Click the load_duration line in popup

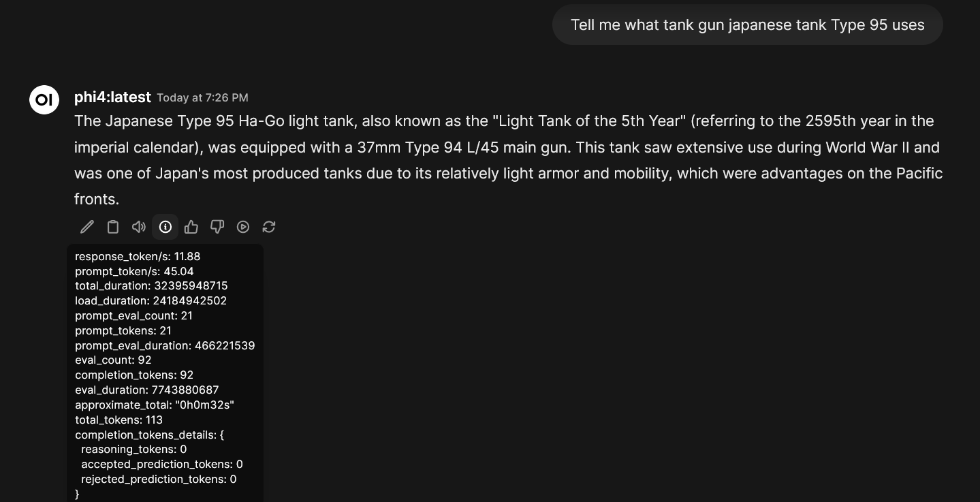point(151,301)
